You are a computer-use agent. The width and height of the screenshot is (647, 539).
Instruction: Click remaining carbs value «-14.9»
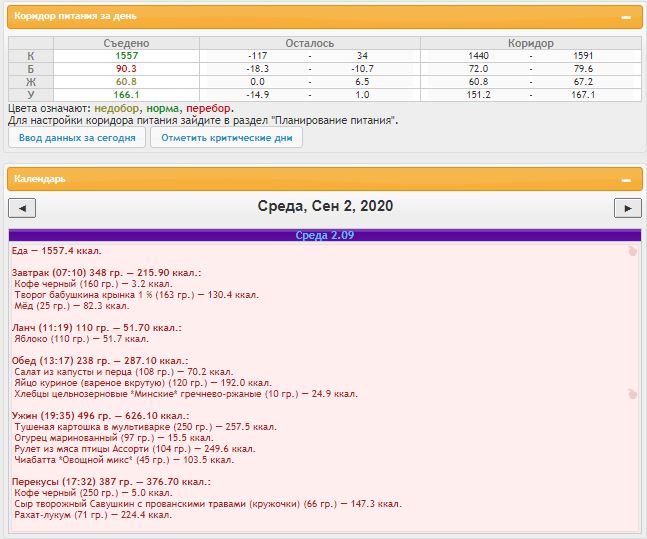(257, 95)
